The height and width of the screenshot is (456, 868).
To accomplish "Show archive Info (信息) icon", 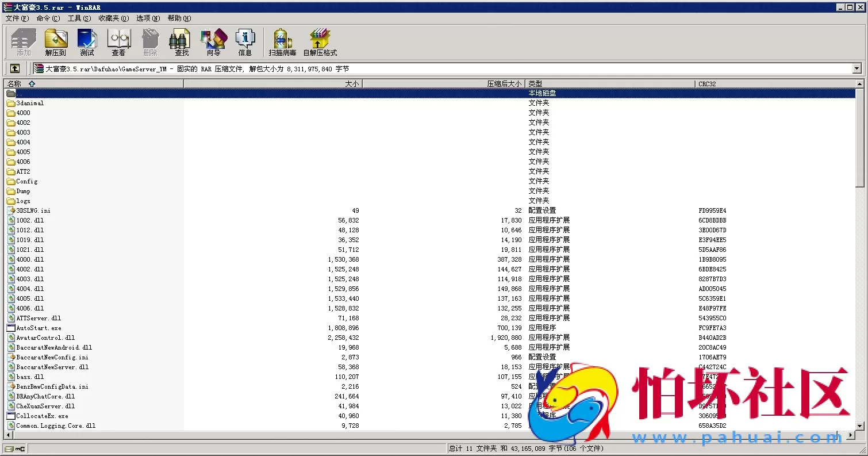I will (x=245, y=43).
